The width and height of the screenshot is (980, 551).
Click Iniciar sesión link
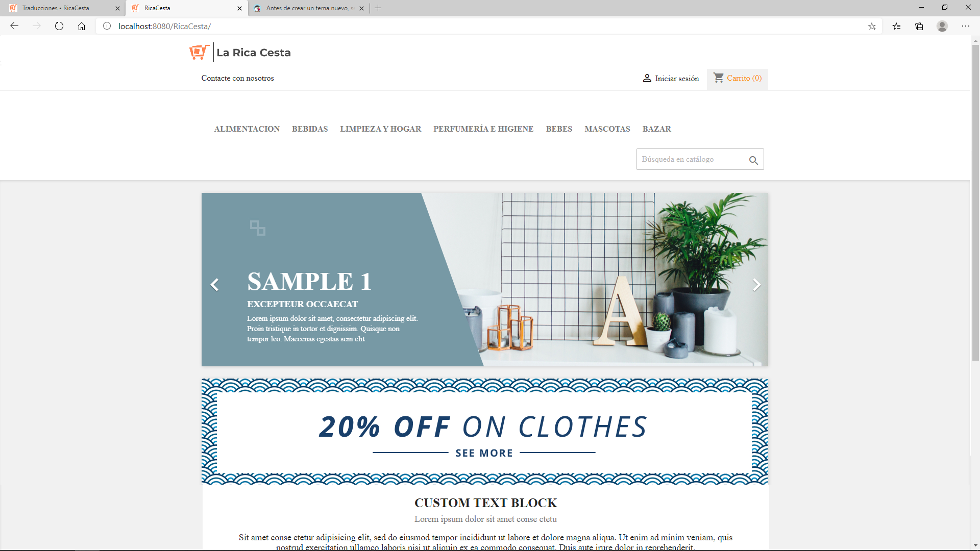(671, 79)
